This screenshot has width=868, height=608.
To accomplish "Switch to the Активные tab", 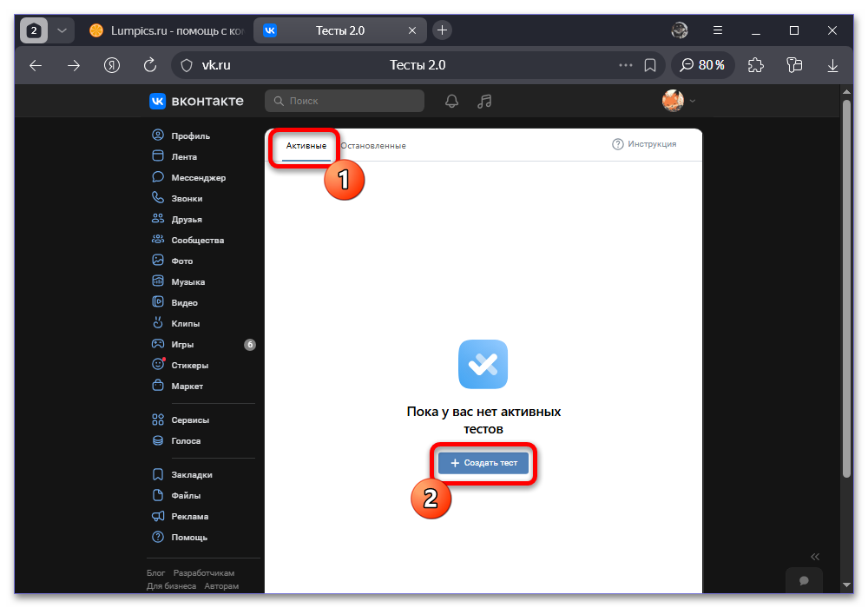I will click(x=306, y=146).
